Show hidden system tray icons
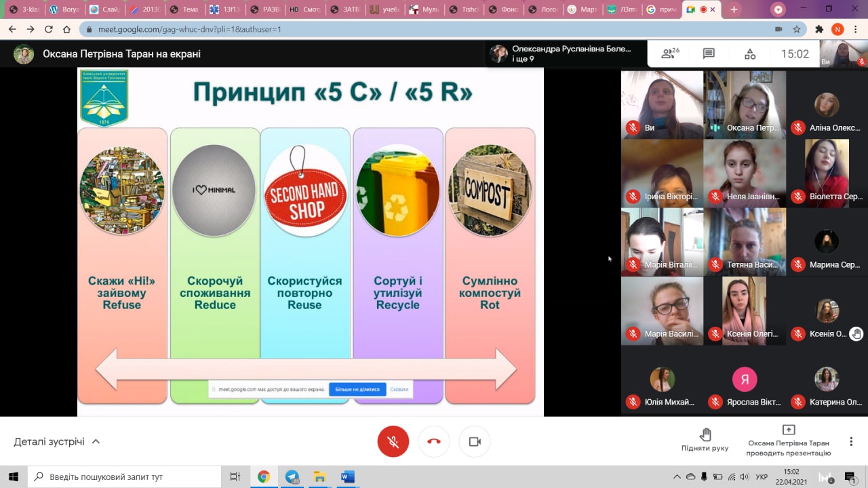 (x=677, y=476)
